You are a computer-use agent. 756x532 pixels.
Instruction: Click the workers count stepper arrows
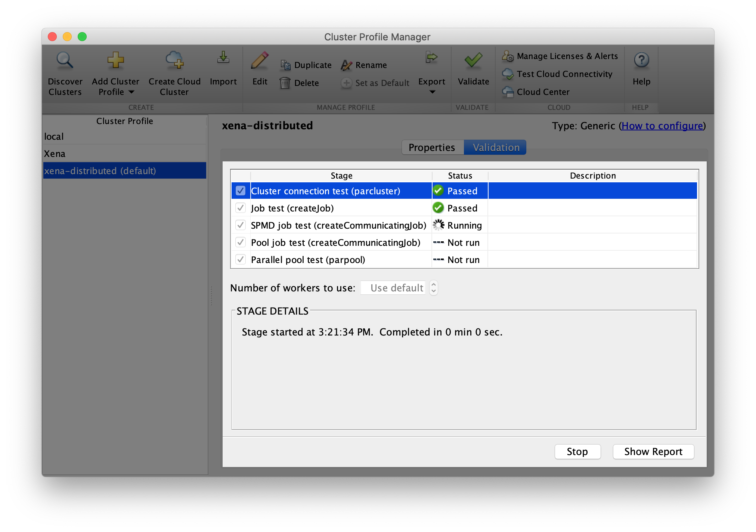pos(434,288)
